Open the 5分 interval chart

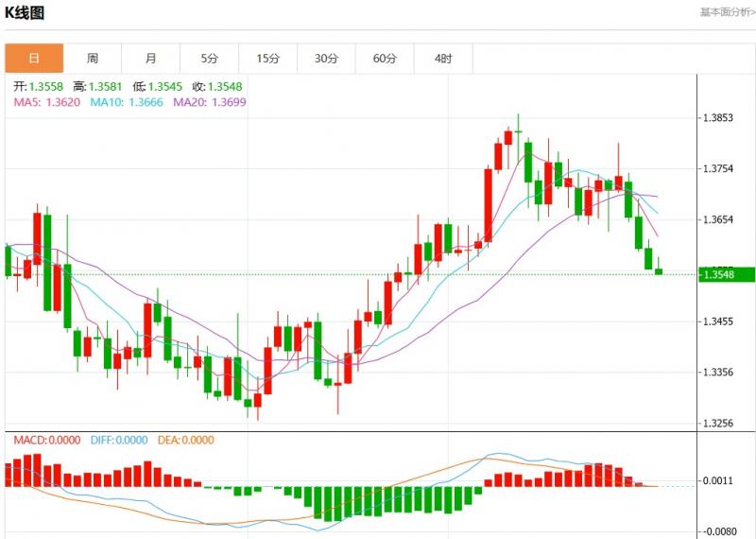[x=209, y=59]
